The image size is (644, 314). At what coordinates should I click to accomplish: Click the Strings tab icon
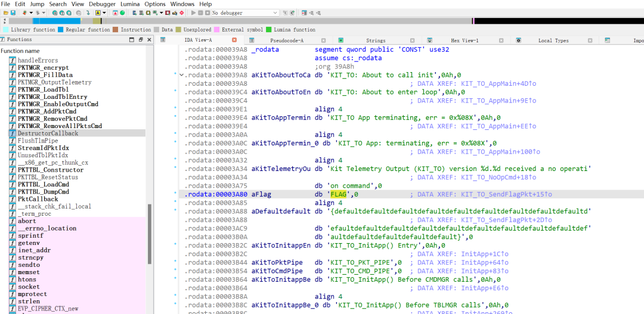tap(341, 41)
